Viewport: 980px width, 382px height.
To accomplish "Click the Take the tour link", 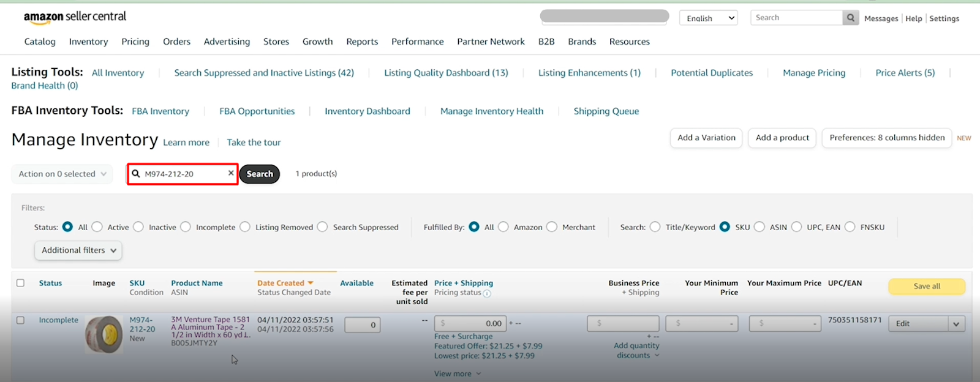I will click(x=254, y=143).
